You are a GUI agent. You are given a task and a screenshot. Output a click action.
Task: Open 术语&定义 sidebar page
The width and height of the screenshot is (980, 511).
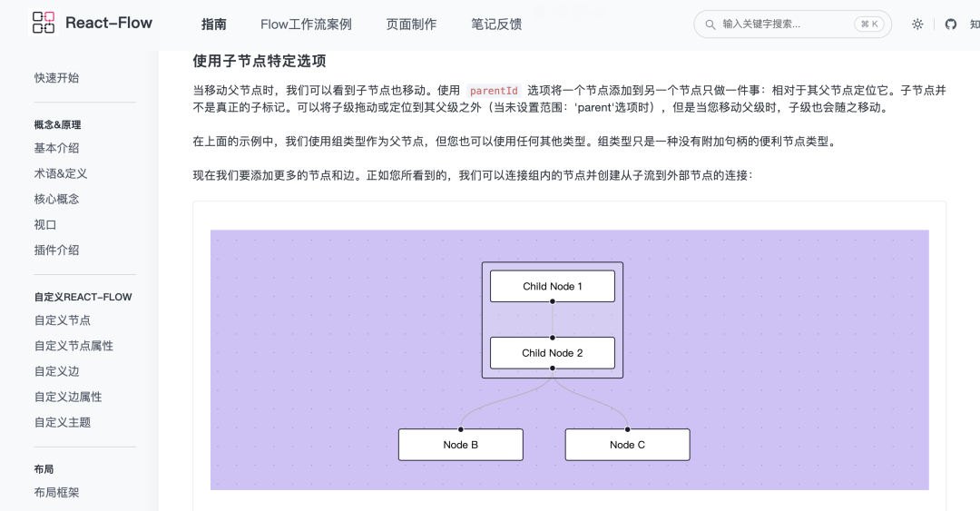point(61,173)
